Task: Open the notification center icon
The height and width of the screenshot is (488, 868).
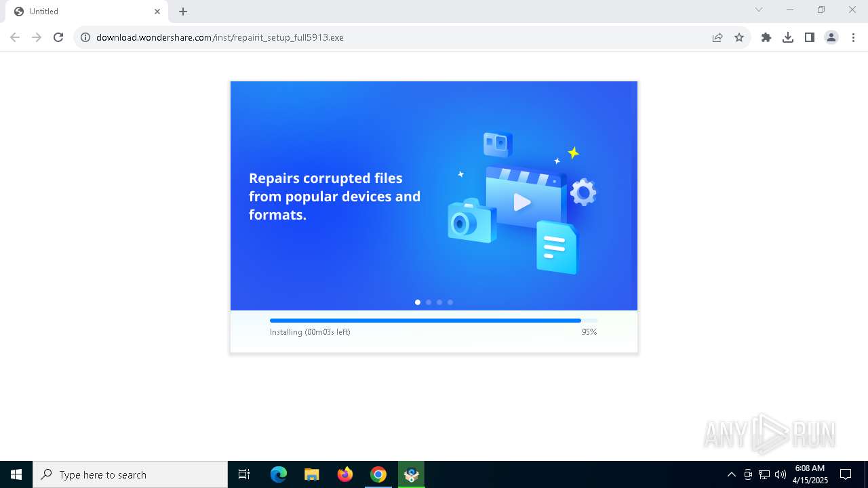Action: click(846, 474)
